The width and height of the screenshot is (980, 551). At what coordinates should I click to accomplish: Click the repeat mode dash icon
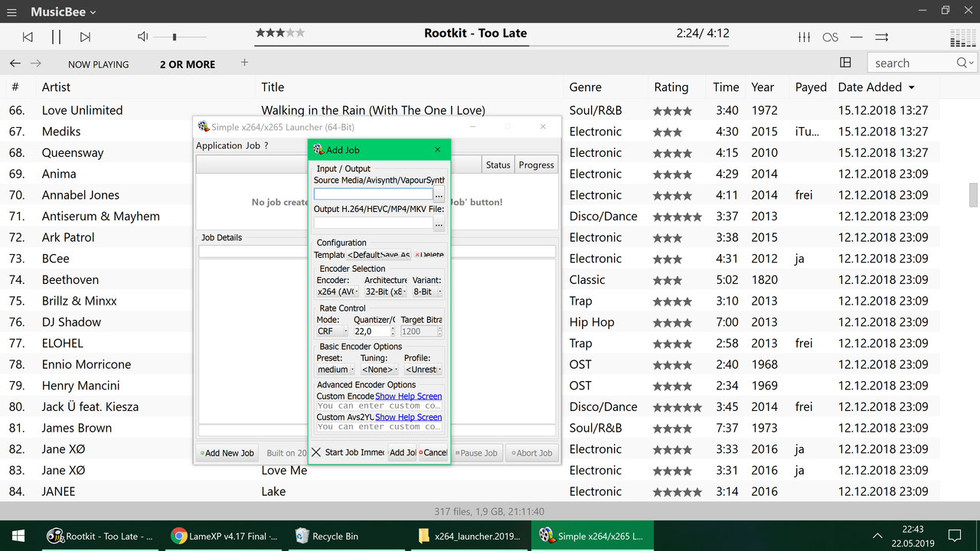[857, 37]
